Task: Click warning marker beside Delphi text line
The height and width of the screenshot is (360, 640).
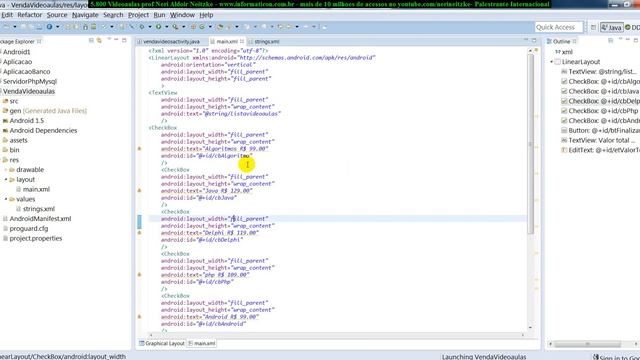Action: 139,233
